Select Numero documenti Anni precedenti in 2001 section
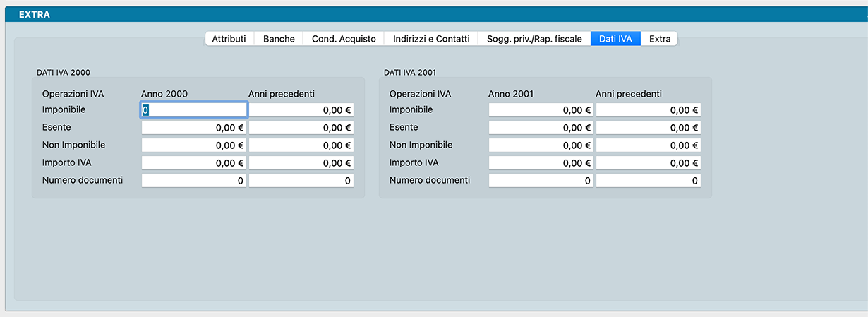868x317 pixels. [649, 181]
